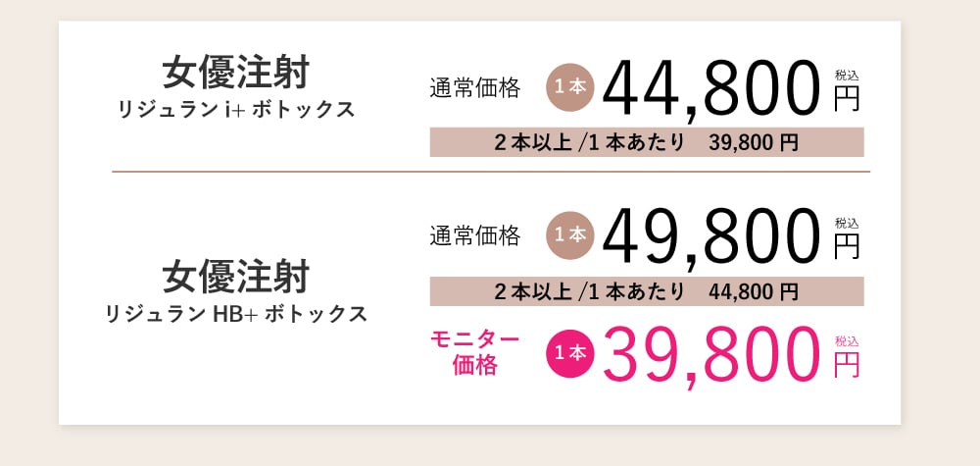Select the first 女優注射 heading

point(235,74)
